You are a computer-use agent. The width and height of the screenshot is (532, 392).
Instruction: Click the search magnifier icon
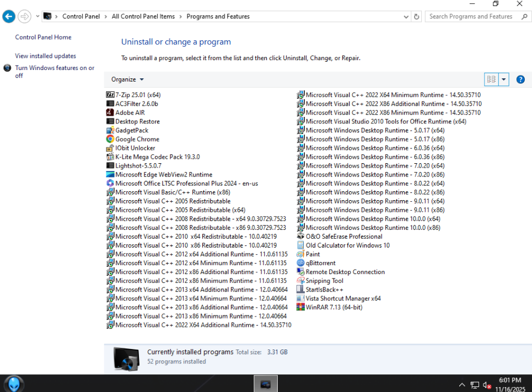point(524,17)
